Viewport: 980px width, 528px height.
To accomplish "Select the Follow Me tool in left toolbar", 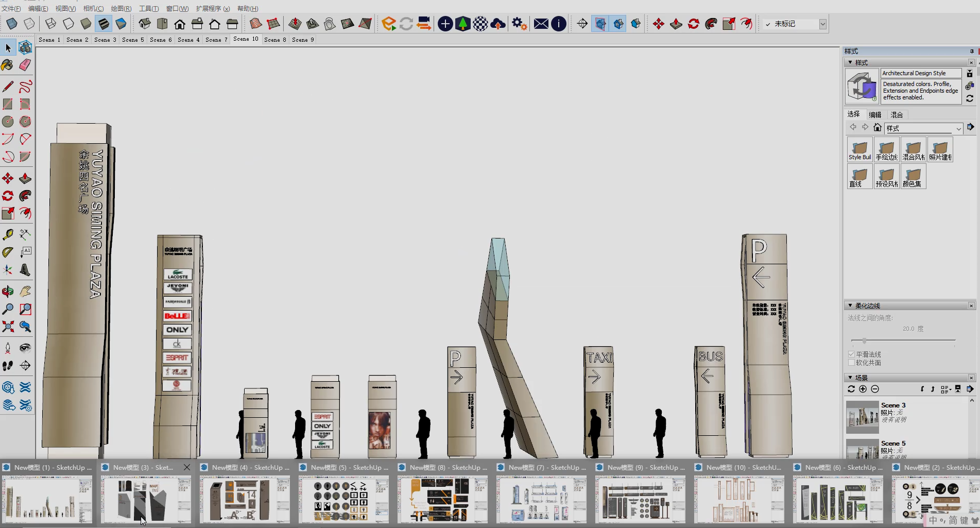I will pyautogui.click(x=25, y=196).
